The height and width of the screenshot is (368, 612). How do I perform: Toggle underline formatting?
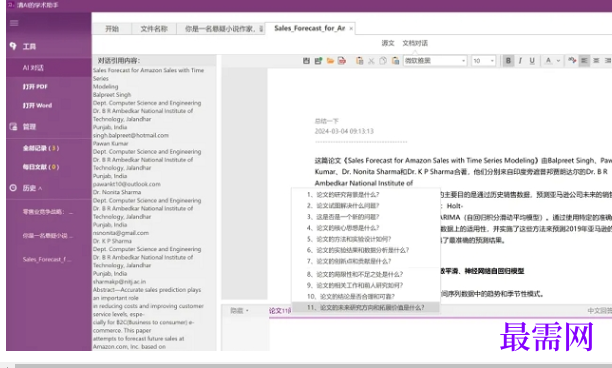[532, 60]
